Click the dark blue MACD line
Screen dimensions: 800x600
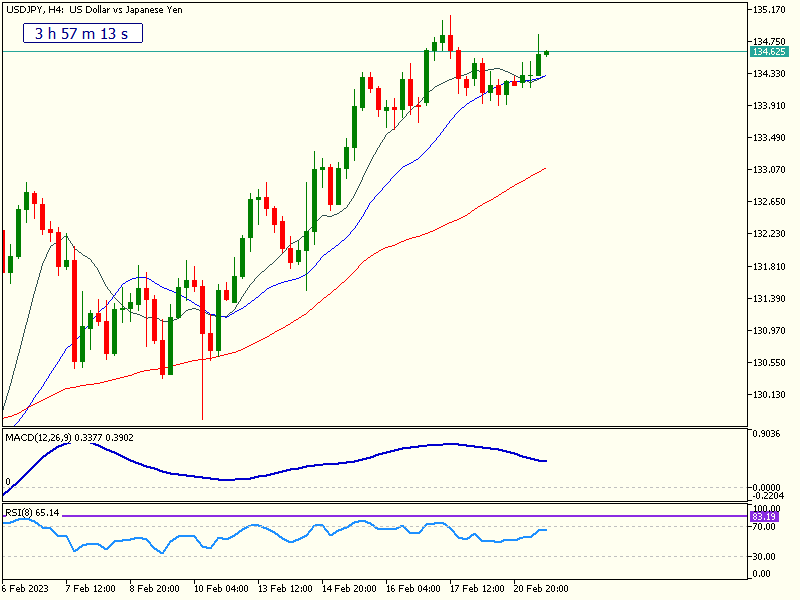[x=300, y=468]
